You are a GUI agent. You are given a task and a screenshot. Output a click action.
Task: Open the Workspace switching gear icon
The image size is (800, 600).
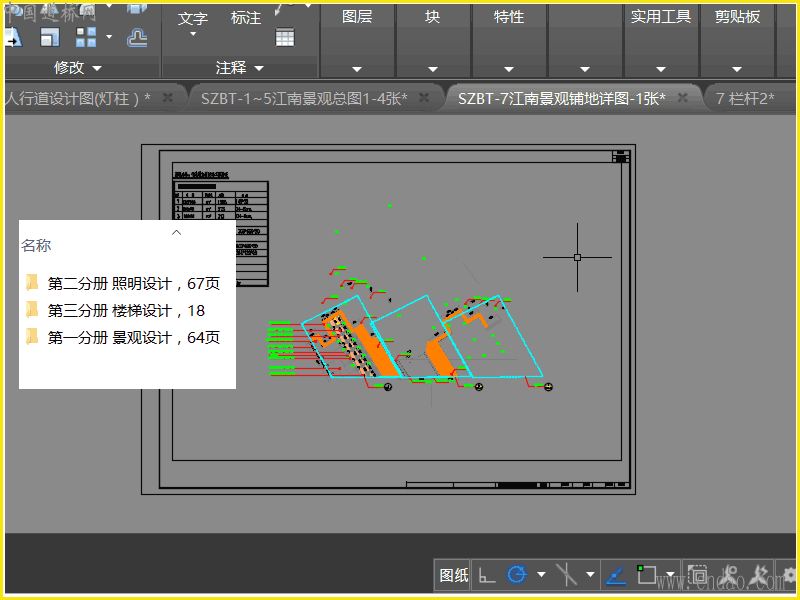(789, 575)
